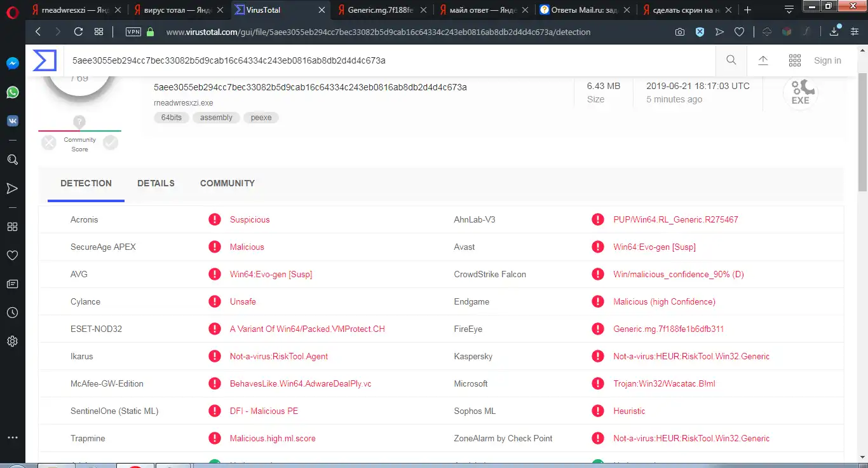
Task: Switch to the 'майл ответ' tab
Action: [x=477, y=10]
